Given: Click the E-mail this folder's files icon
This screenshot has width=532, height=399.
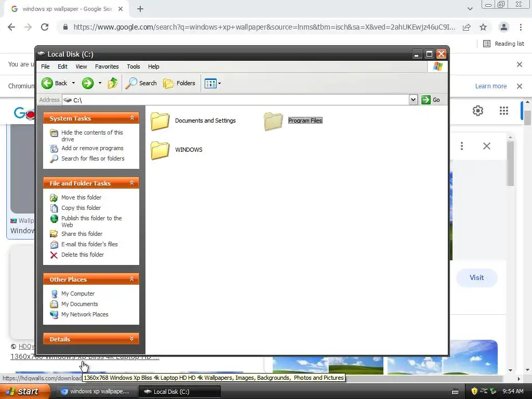Looking at the screenshot, I should coord(54,244).
